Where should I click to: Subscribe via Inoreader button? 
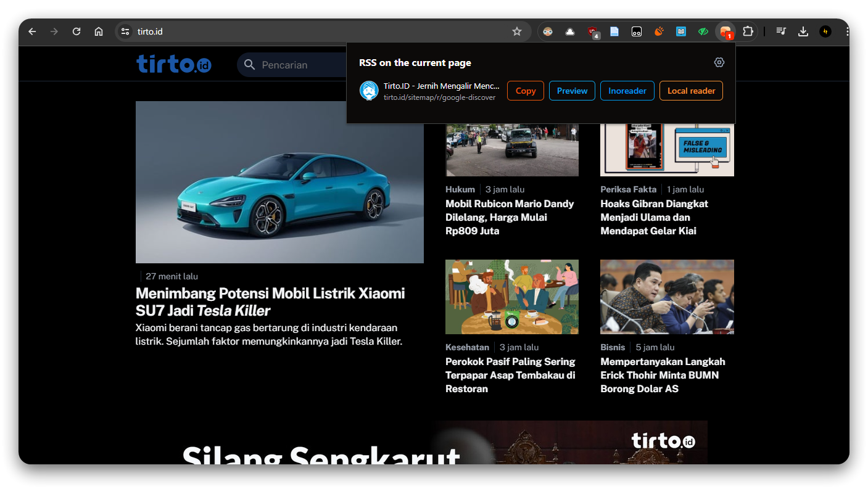tap(627, 91)
